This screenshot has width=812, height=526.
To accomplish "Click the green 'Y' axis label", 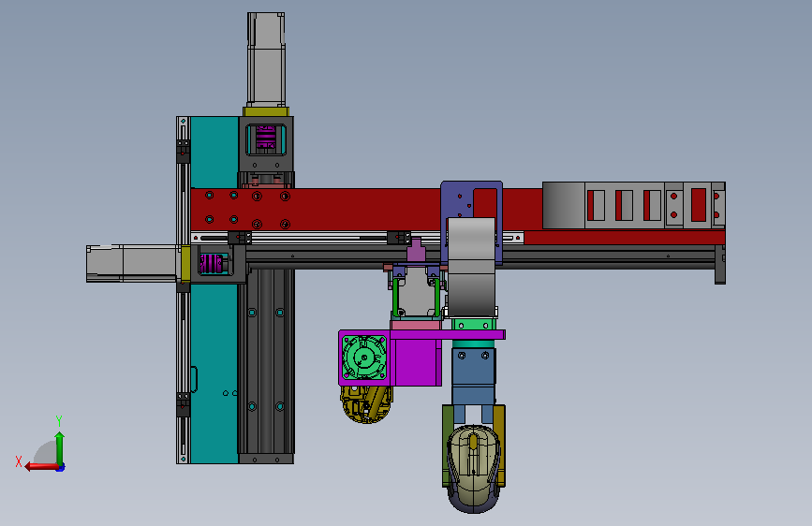I will click(x=59, y=420).
